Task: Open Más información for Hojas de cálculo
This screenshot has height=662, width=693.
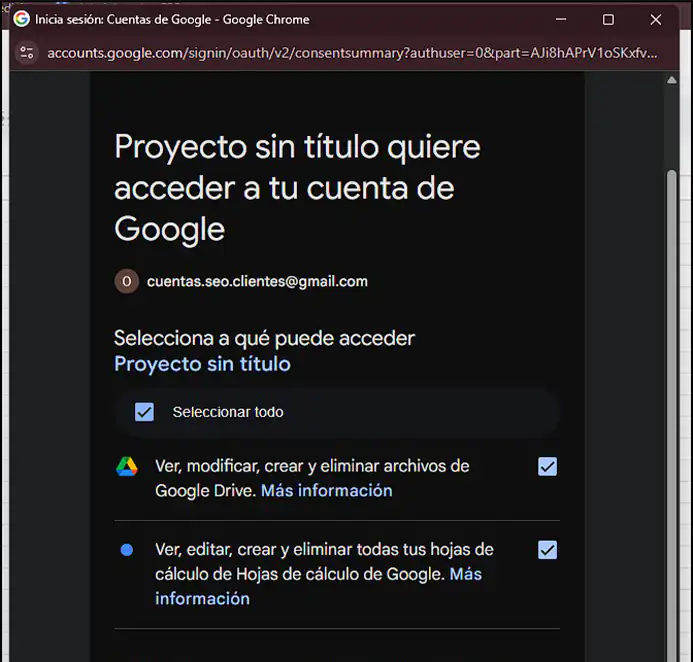Action: tap(318, 586)
